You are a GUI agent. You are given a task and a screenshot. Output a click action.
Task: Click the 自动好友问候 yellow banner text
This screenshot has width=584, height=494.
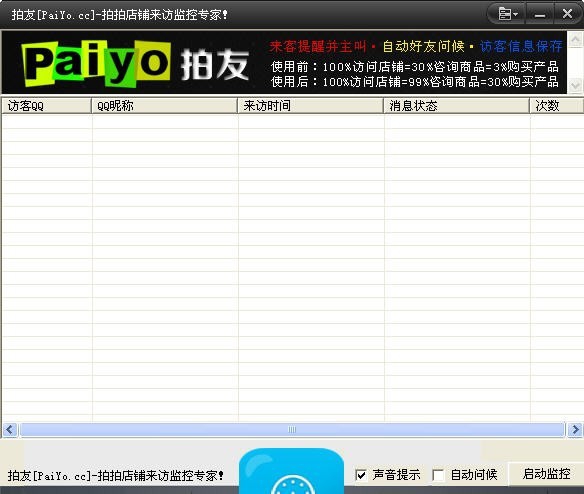click(x=423, y=47)
